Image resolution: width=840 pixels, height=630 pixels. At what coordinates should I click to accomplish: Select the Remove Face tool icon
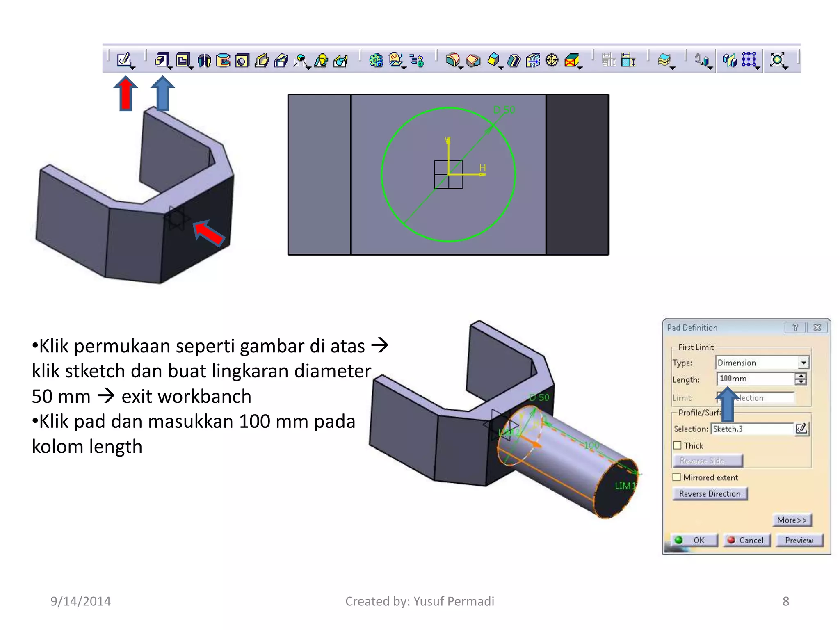click(572, 60)
